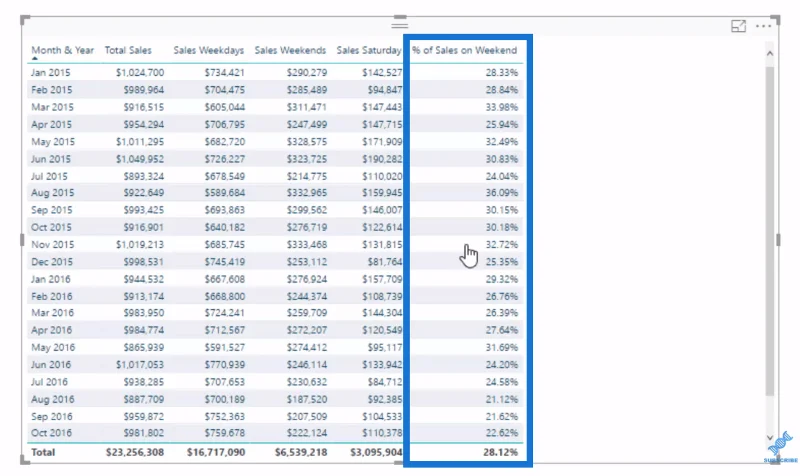Click Sales Saturday value $122,614
This screenshot has width=800, height=476.
click(x=382, y=228)
